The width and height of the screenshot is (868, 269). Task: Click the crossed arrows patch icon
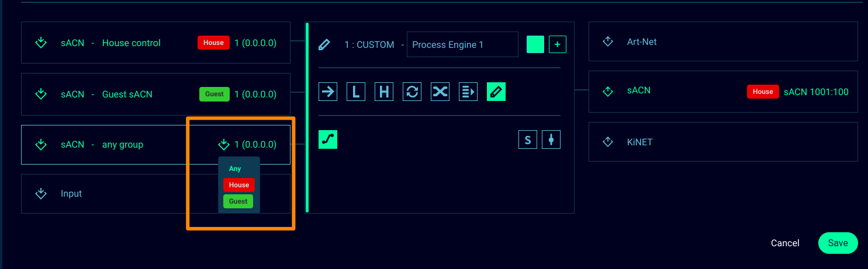tap(440, 92)
